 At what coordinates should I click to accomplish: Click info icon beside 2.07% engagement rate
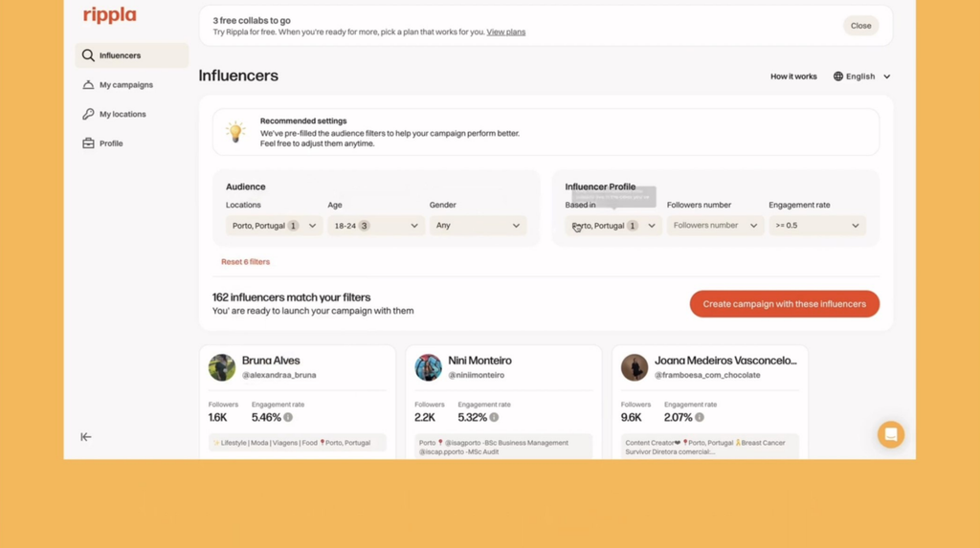coord(700,417)
